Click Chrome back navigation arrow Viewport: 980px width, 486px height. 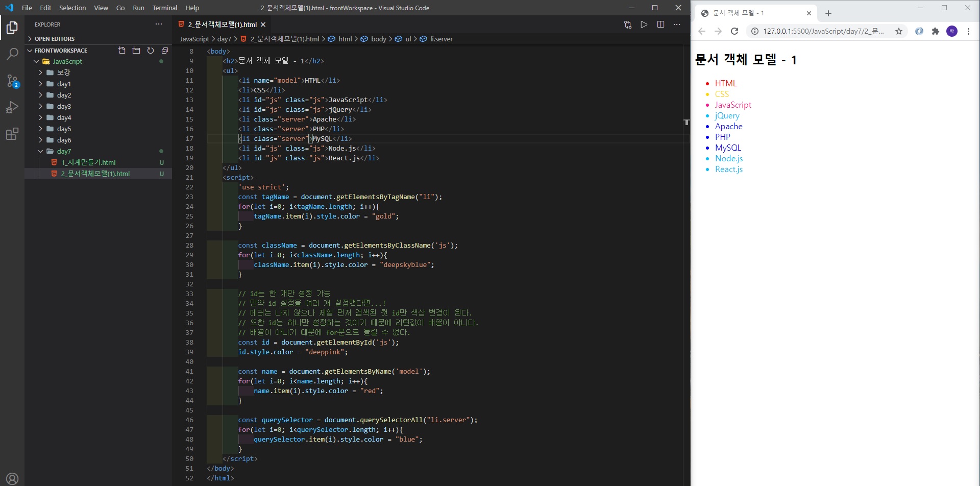(702, 31)
